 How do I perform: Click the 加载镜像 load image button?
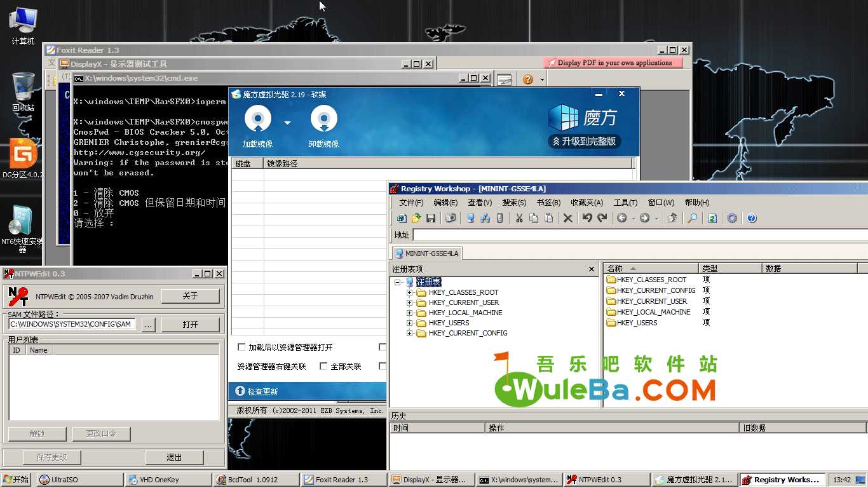259,126
